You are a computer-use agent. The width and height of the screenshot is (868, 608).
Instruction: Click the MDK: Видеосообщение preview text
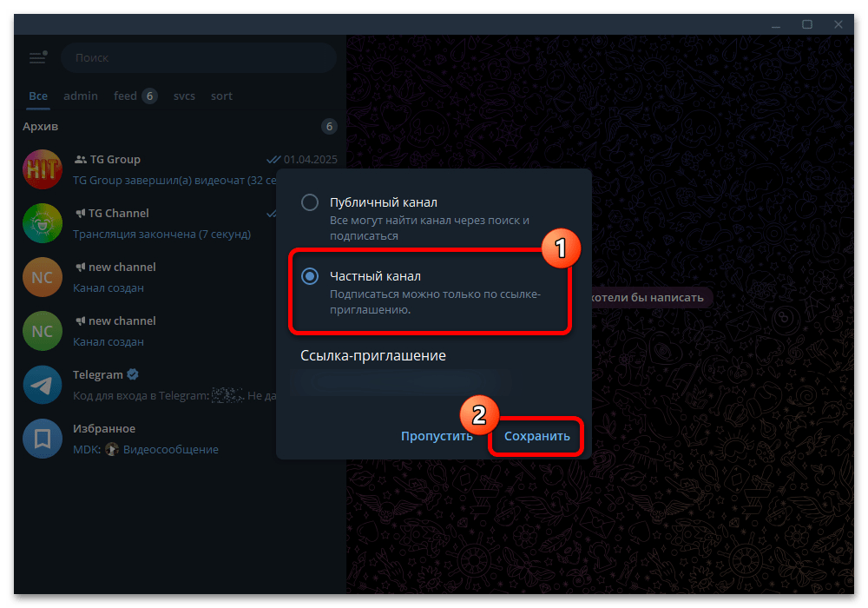pyautogui.click(x=146, y=450)
